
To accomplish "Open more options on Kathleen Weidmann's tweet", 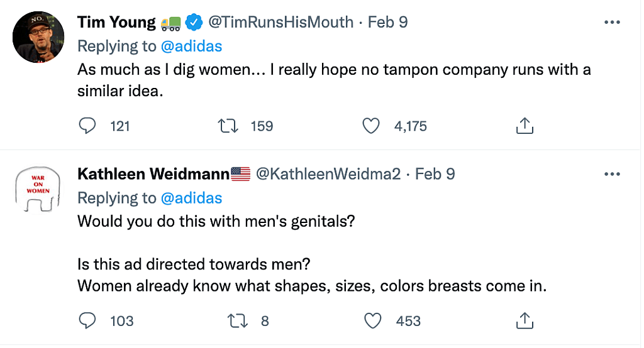I will 612,174.
